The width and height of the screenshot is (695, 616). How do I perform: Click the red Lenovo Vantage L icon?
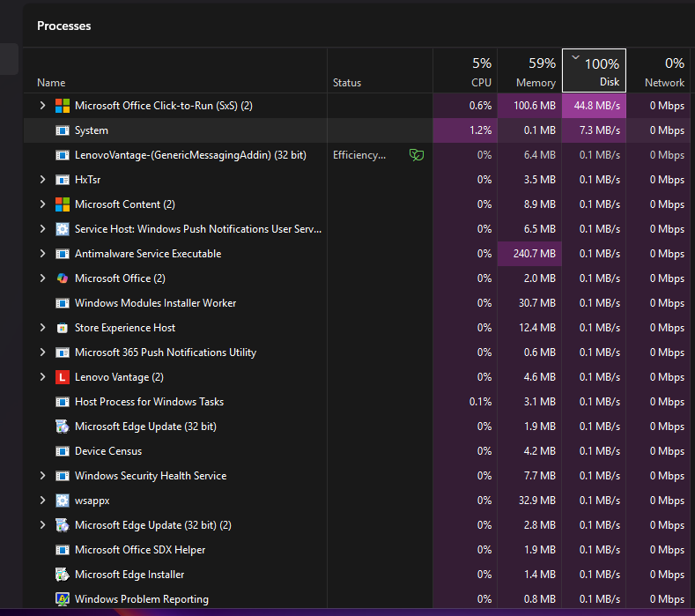(63, 377)
